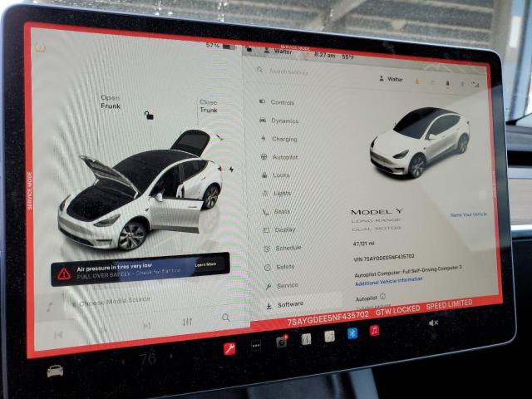Select the Charging menu item
This screenshot has height=399, width=532.
(283, 139)
